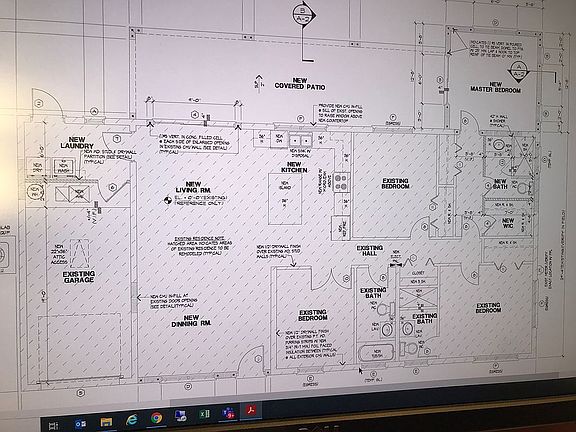Select the "NEW BATH" label
Viewport: 576px width, 432px height.
(500, 184)
